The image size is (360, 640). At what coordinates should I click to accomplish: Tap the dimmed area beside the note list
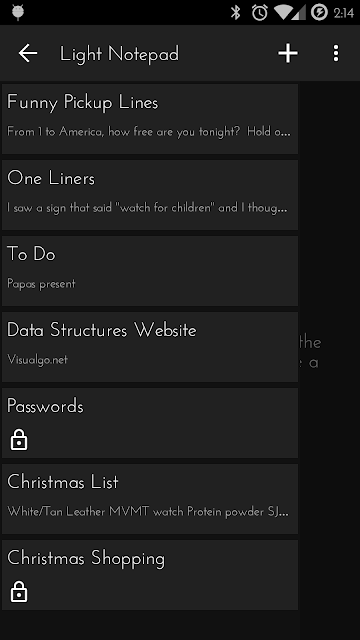pos(330,359)
